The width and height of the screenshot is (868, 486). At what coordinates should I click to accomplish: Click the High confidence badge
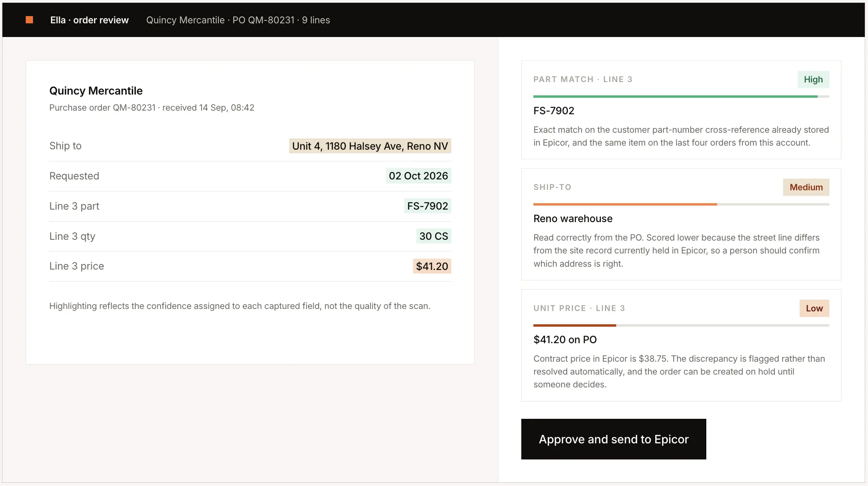pyautogui.click(x=813, y=79)
